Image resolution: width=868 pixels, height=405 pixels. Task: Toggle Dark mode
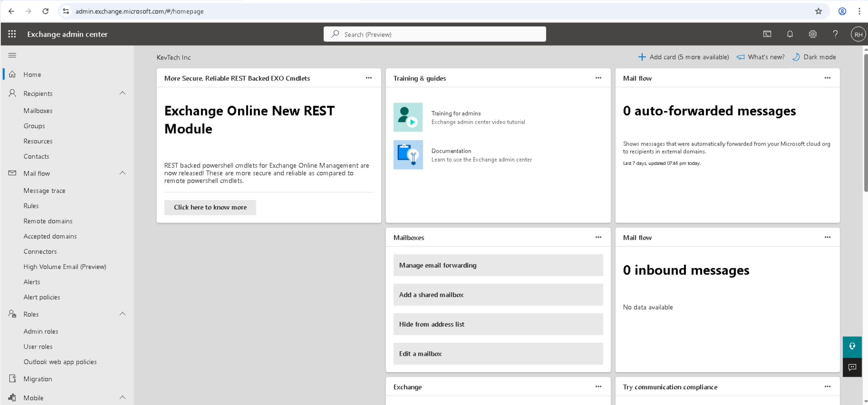(814, 57)
